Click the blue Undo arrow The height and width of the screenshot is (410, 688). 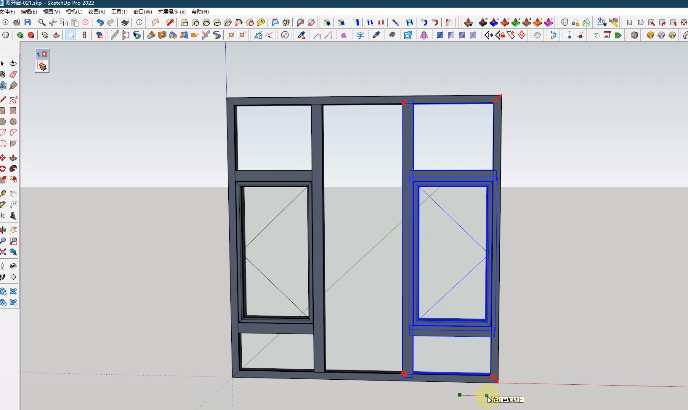101,22
